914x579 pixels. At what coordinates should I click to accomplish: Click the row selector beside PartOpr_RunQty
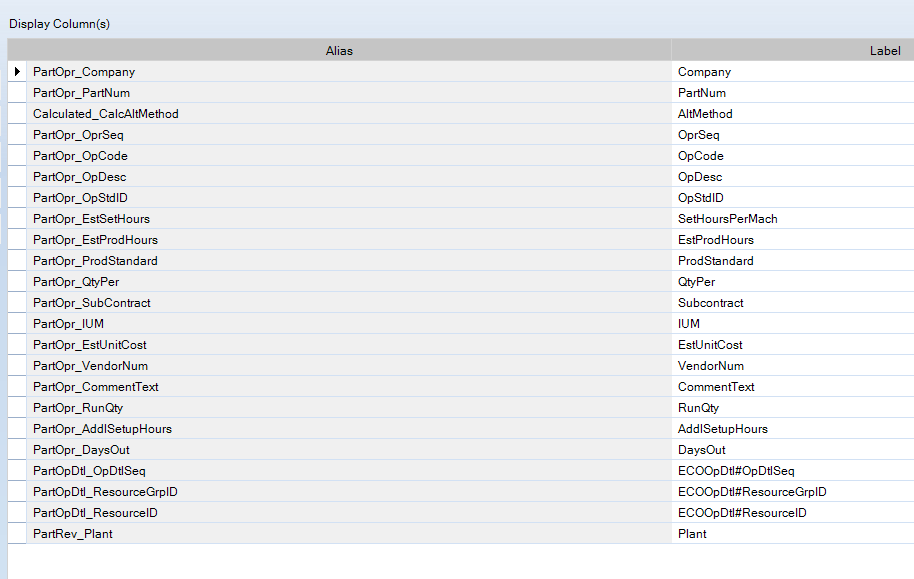coord(17,408)
